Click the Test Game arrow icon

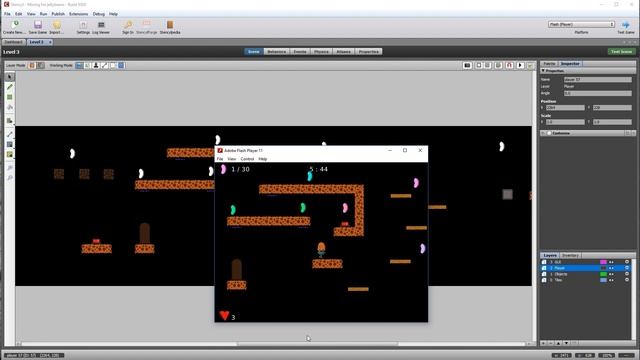pos(626,25)
